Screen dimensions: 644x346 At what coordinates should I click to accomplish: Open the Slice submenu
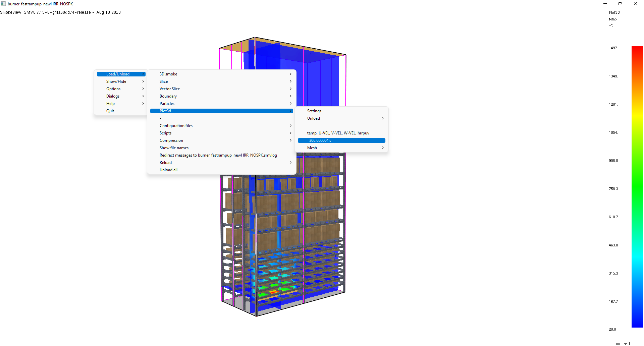pyautogui.click(x=164, y=81)
